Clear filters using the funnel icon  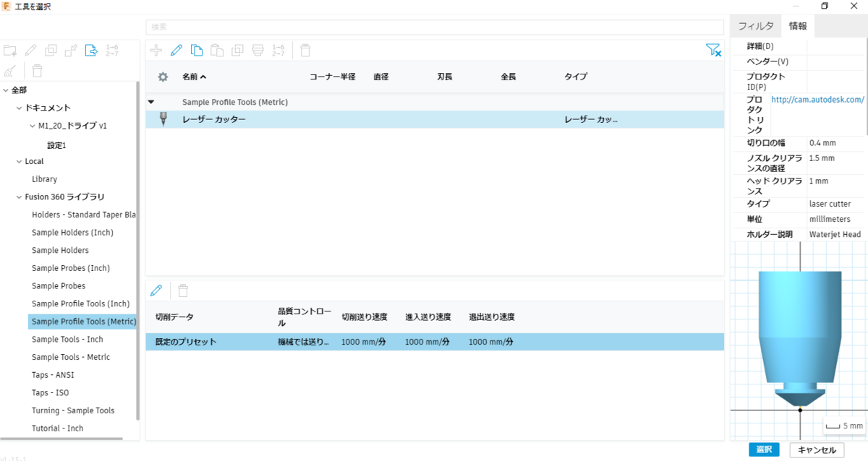point(713,50)
